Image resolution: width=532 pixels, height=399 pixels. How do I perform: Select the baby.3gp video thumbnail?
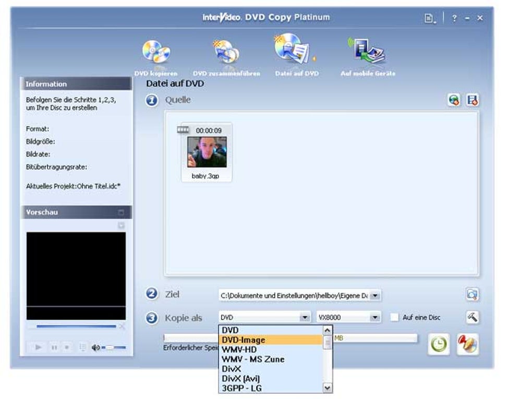207,152
